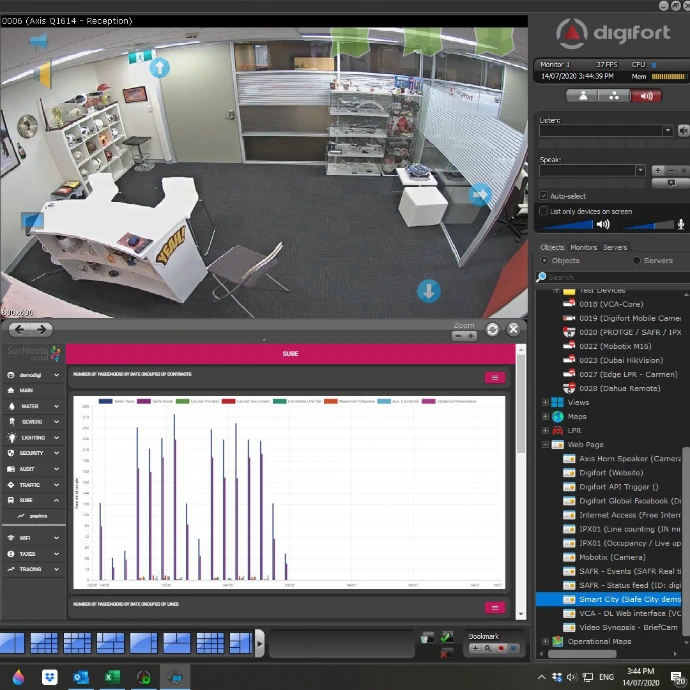This screenshot has height=690, width=690.
Task: Select the single user mode button
Action: pos(583,95)
